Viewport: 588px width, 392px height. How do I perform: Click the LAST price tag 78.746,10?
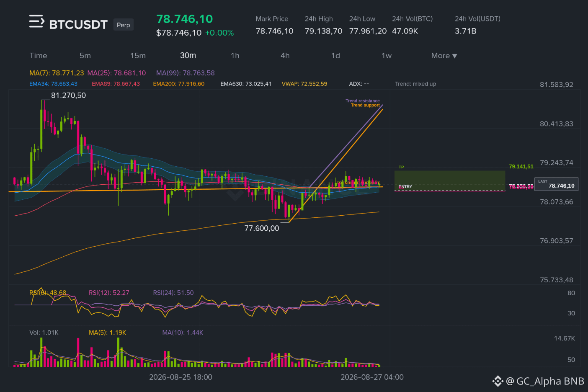pyautogui.click(x=556, y=184)
